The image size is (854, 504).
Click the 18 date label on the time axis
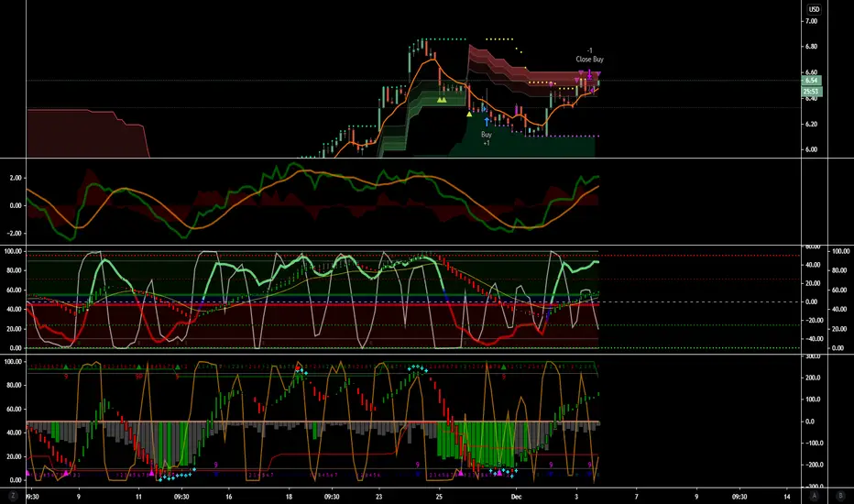click(289, 497)
